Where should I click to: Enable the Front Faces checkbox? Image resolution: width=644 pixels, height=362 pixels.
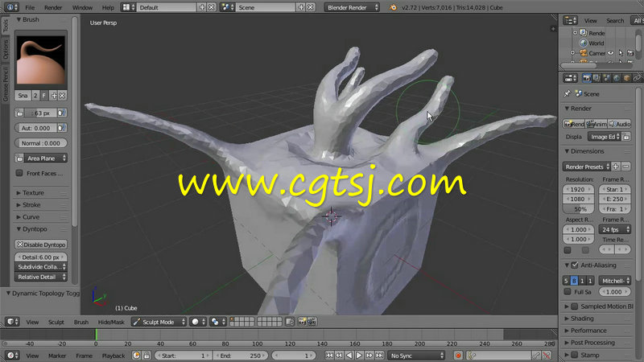click(19, 173)
